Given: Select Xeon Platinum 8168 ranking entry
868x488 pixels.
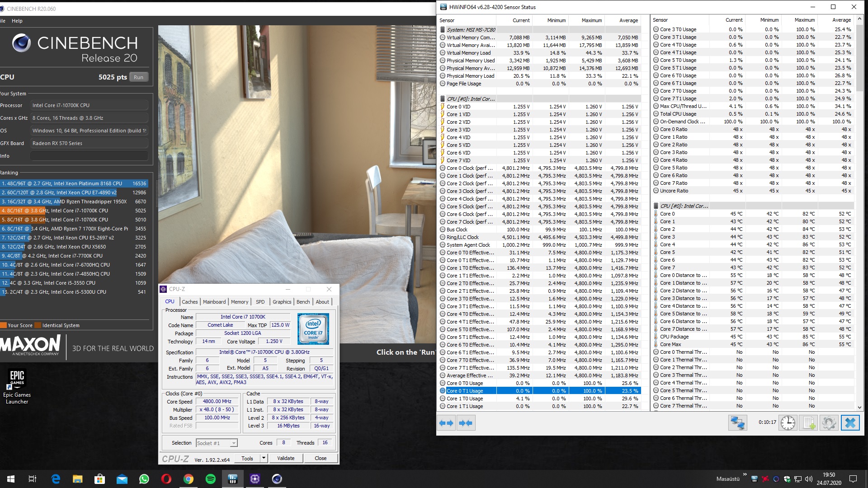Looking at the screenshot, I should (x=74, y=183).
